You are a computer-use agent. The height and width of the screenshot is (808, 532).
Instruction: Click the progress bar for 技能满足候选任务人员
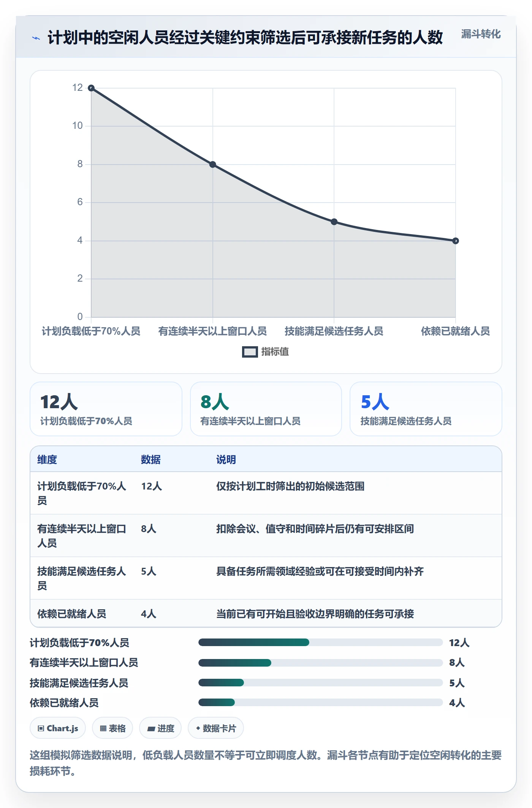[x=320, y=683]
